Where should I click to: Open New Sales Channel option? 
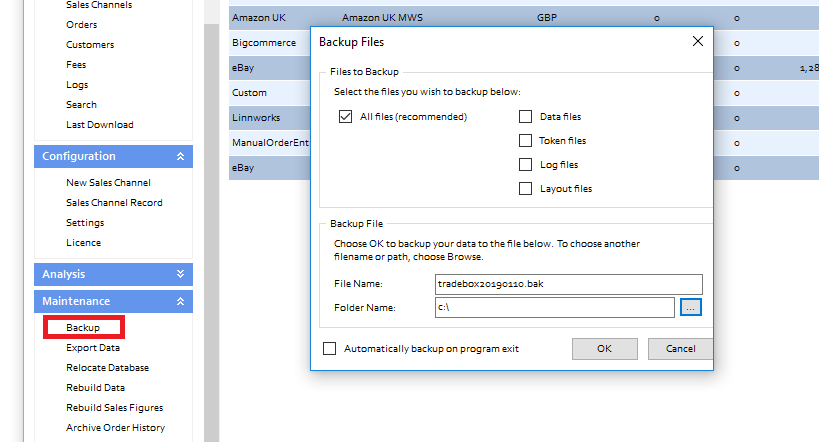coord(108,183)
